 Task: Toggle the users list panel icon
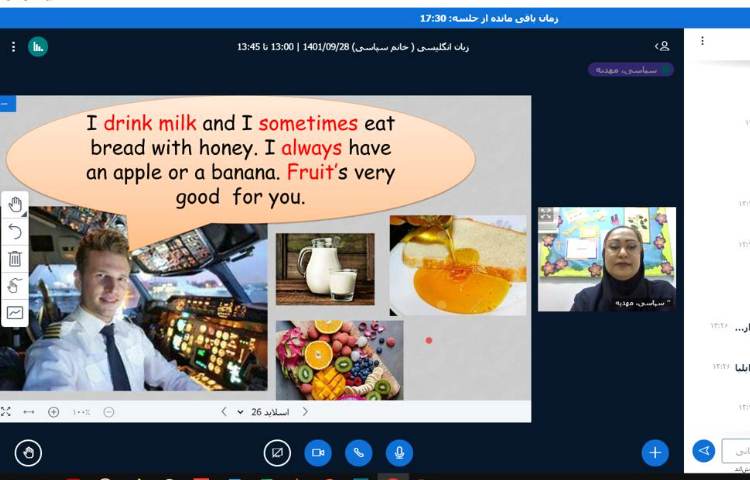[x=662, y=46]
